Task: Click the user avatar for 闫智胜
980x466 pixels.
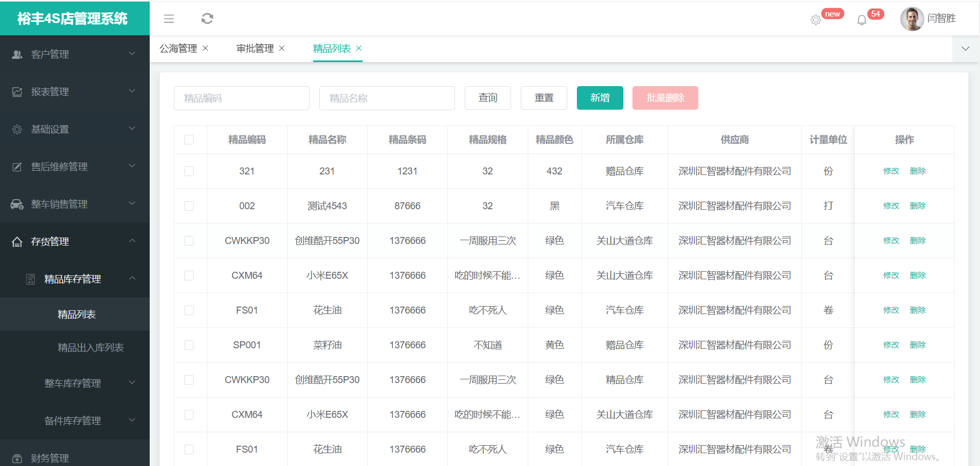Action: pos(912,19)
